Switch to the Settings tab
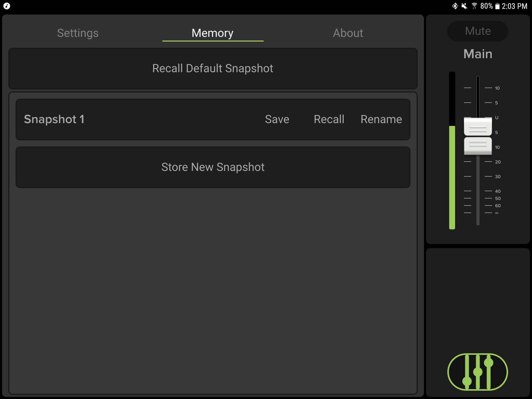Image resolution: width=532 pixels, height=399 pixels. pyautogui.click(x=78, y=33)
